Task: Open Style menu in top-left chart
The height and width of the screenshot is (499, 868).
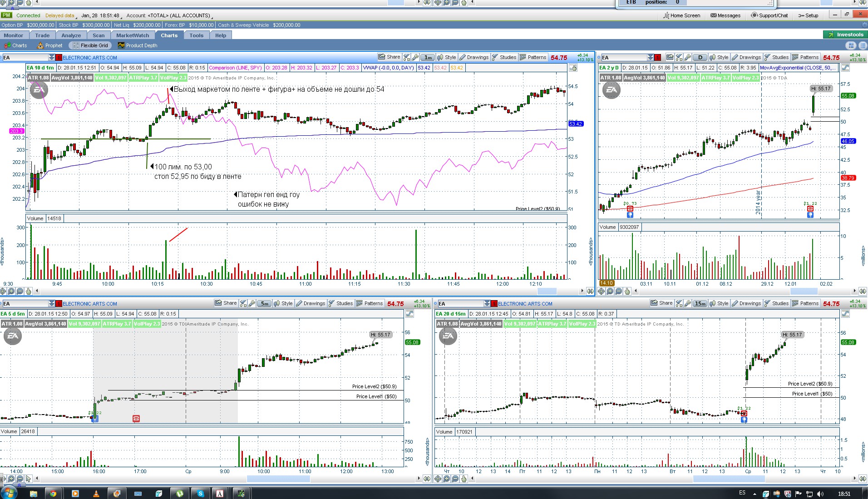Action: (447, 57)
